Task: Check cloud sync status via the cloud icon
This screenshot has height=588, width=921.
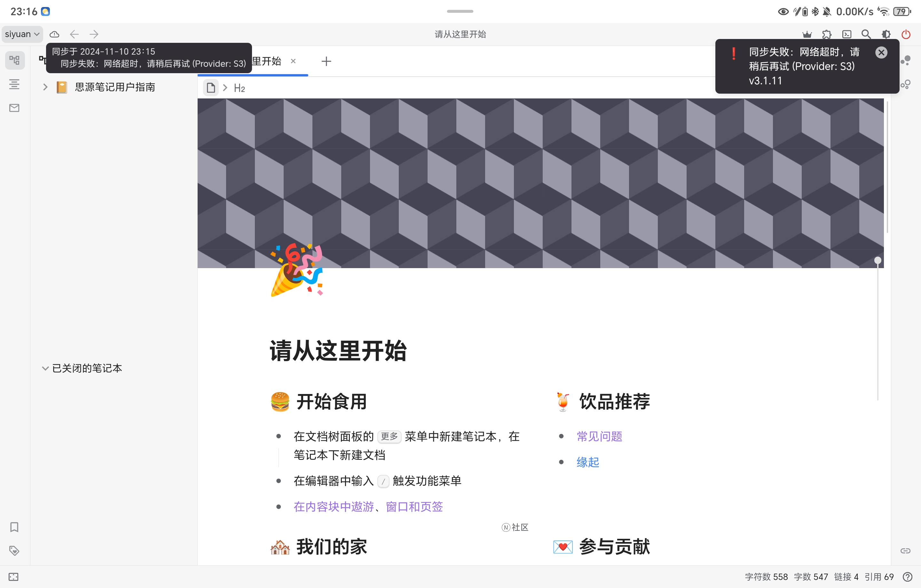Action: pos(55,34)
